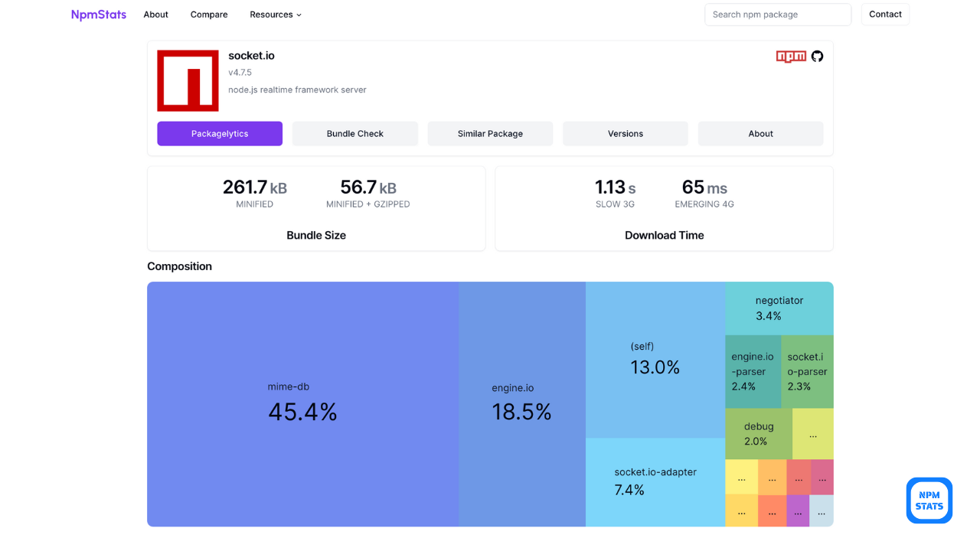The image size is (980, 551).
Task: Click the negotiator 3.4% block
Action: coord(779,308)
